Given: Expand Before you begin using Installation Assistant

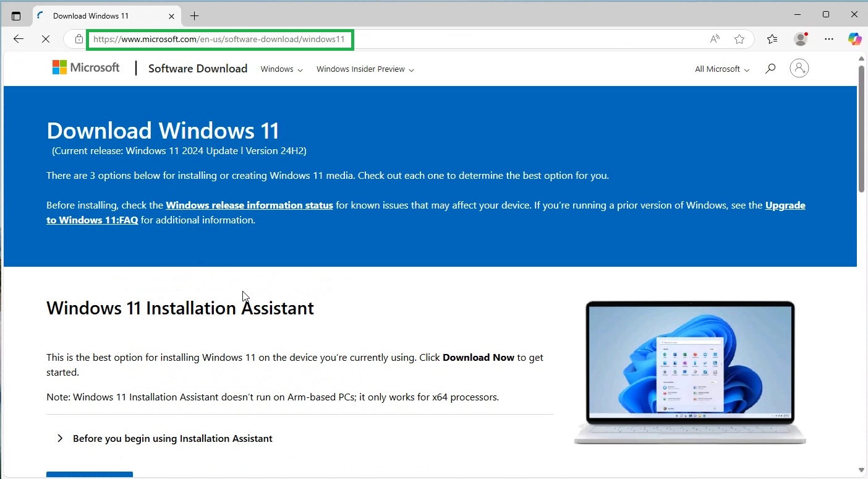Looking at the screenshot, I should (x=165, y=438).
